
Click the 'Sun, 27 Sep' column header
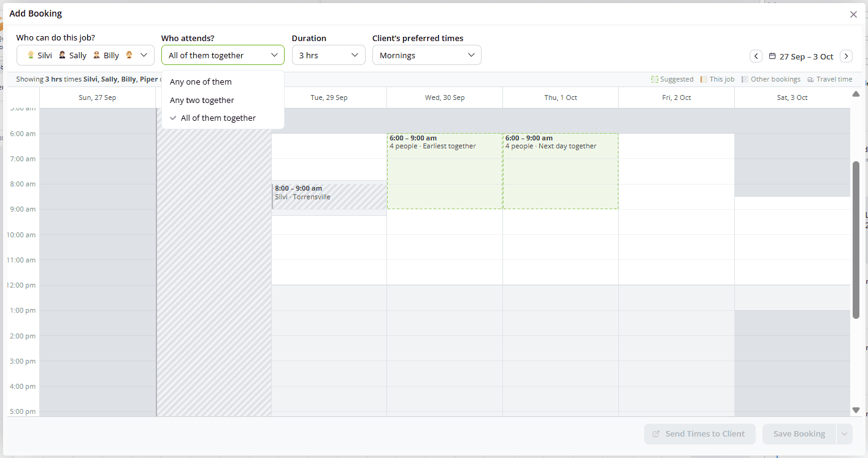pyautogui.click(x=98, y=97)
